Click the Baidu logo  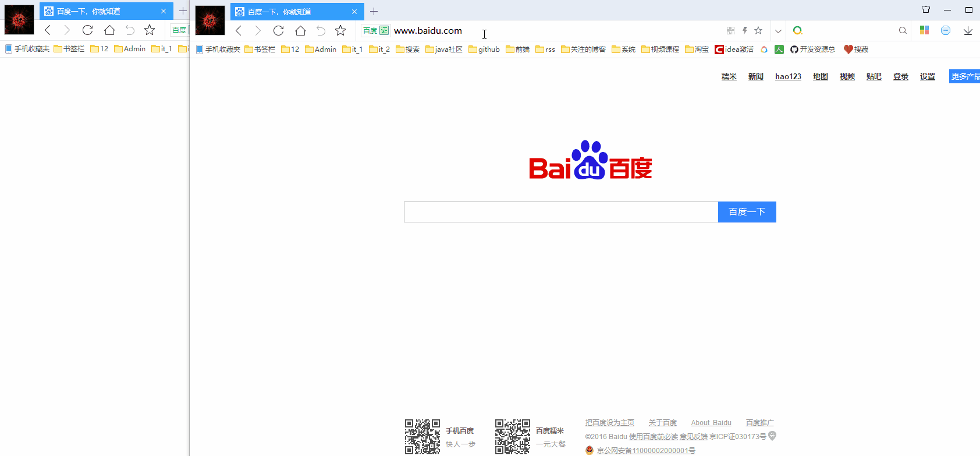tap(590, 160)
